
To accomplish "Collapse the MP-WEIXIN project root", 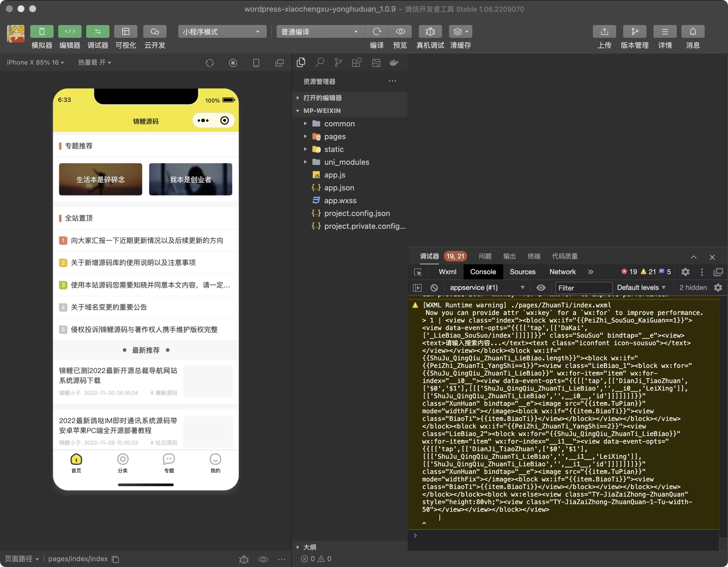I will (350, 111).
